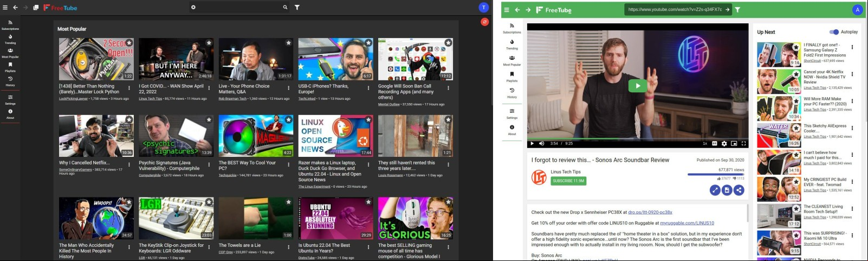868x261 pixels.
Task: Enable picture-in-picture mode in player
Action: click(734, 144)
